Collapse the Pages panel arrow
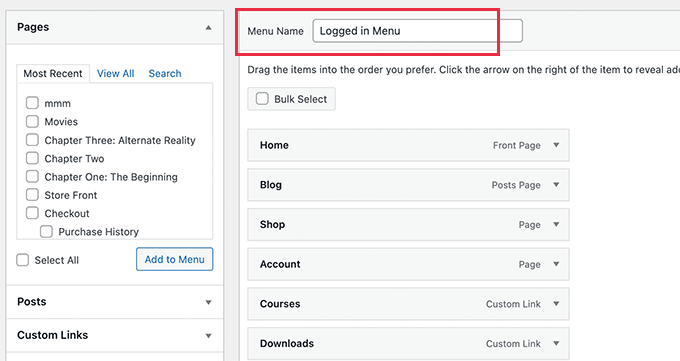The width and height of the screenshot is (680, 361). point(209,27)
